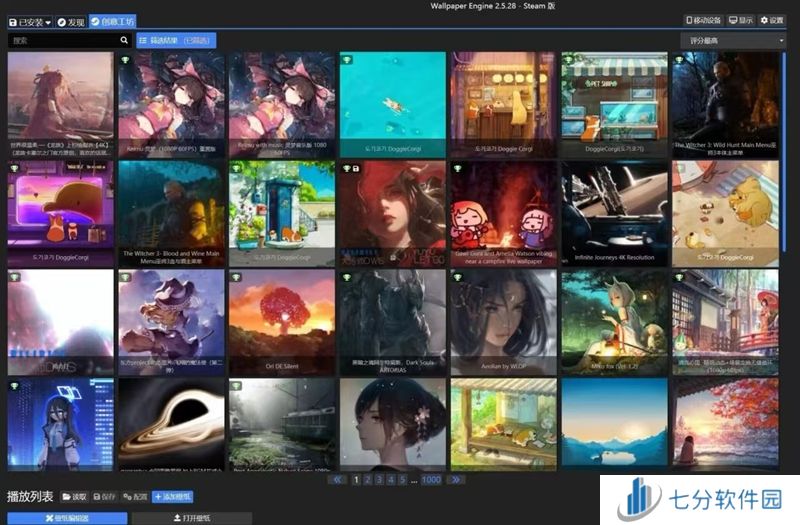Click trophy badge on blue-haired anime girl wallpaper
800x525 pixels.
coord(14,386)
